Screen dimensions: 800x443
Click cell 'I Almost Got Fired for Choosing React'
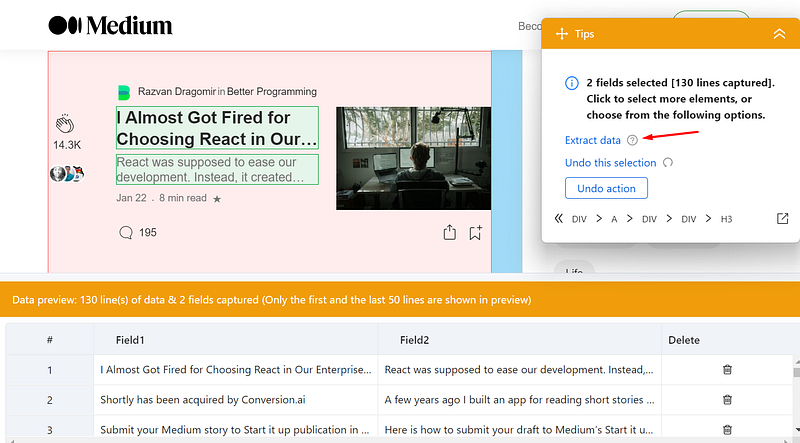click(x=236, y=370)
